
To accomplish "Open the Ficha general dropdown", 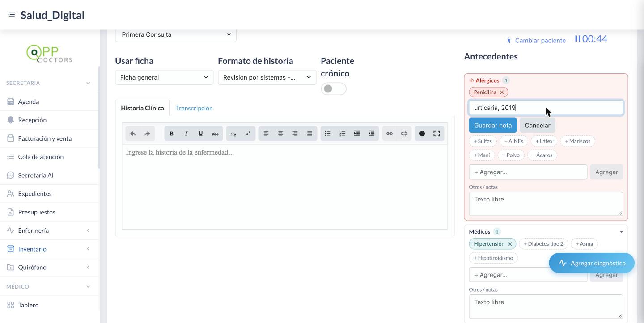I will (164, 77).
